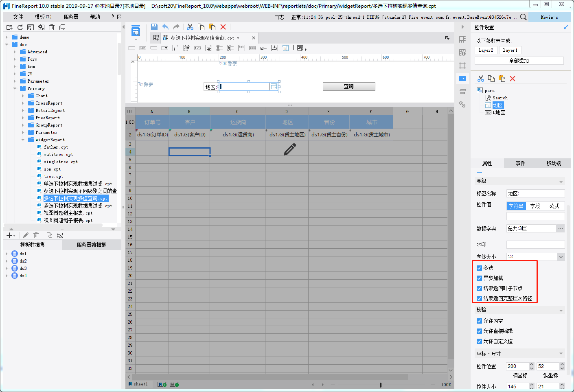Uncheck the 允许为空 checkbox
This screenshot has width=574, height=392.
(x=479, y=321)
